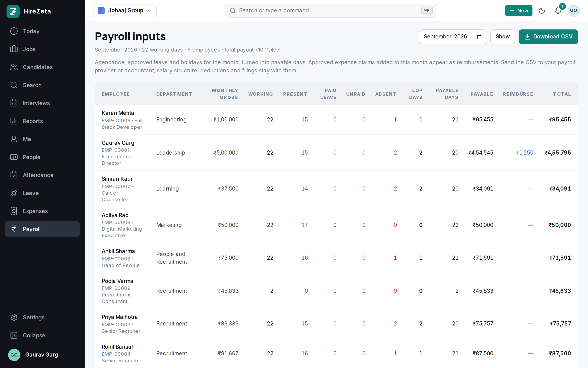Click the Ankit Sharma employee name
The height and width of the screenshot is (368, 588).
118,251
